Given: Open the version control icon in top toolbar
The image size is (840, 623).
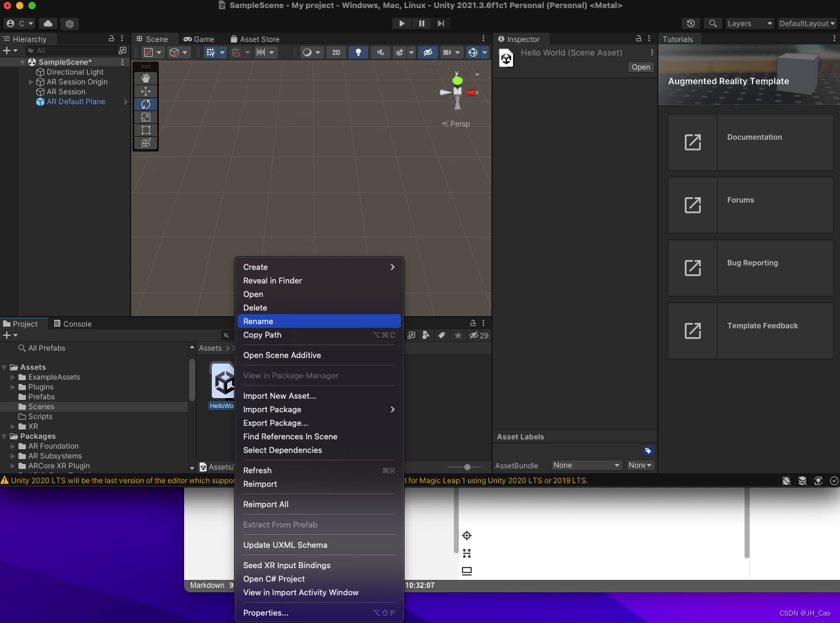Looking at the screenshot, I should point(70,23).
